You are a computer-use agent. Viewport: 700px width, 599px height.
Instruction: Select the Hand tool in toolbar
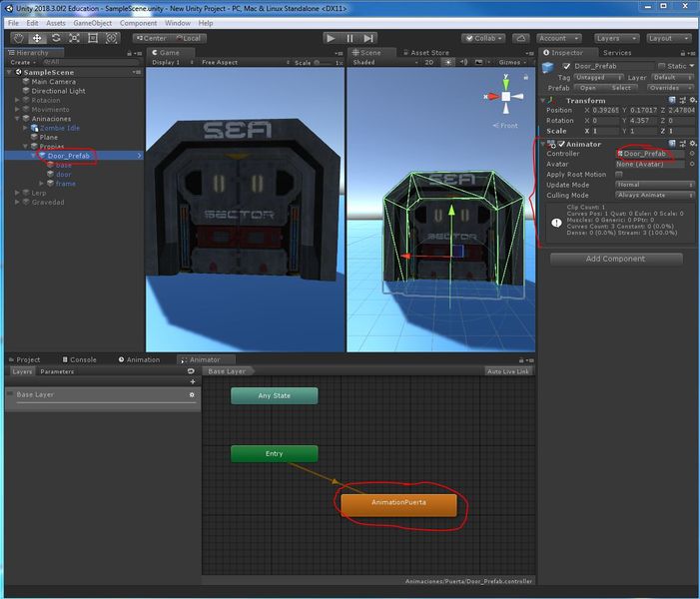coord(18,38)
